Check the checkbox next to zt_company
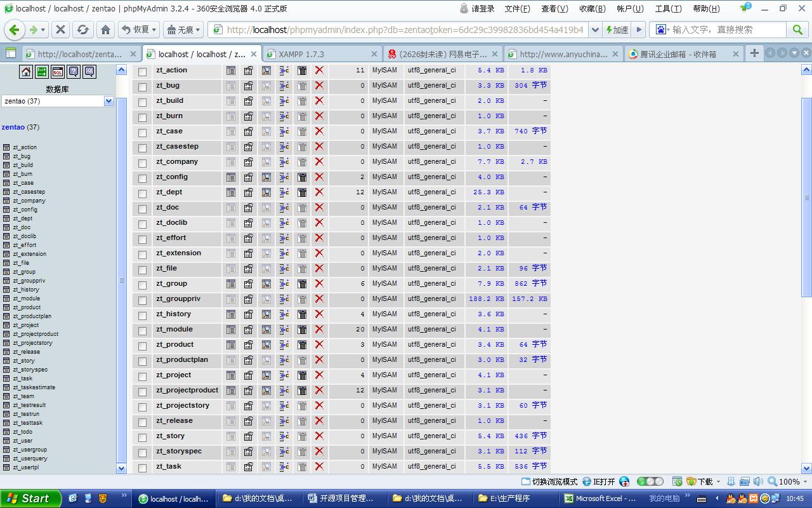812x508 pixels. tap(141, 162)
